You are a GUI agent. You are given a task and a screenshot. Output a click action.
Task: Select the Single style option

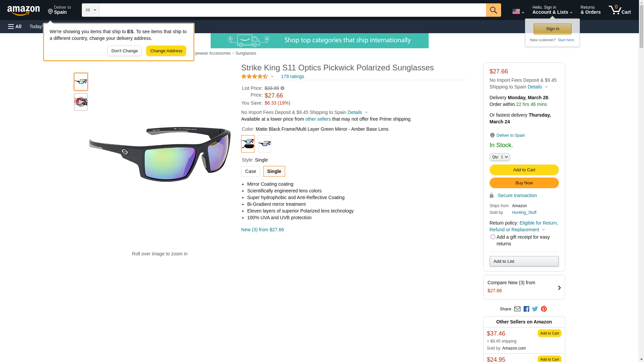(x=274, y=171)
